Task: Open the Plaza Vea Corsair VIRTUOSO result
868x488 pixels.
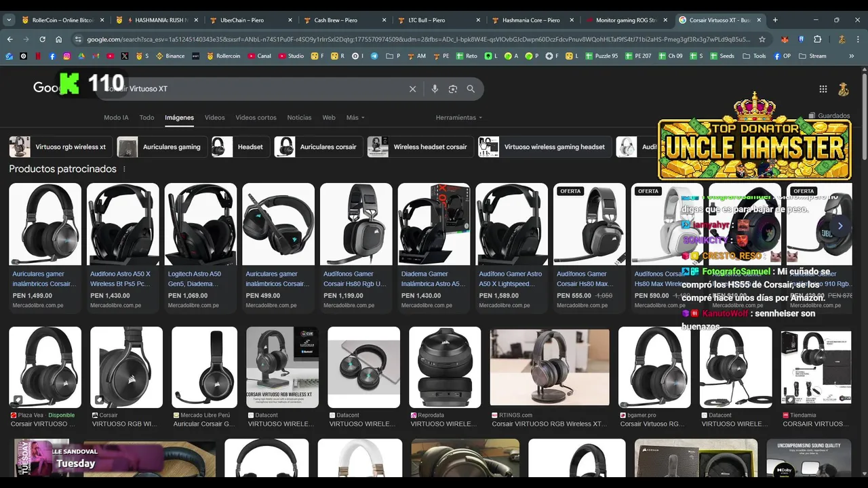Action: click(45, 378)
